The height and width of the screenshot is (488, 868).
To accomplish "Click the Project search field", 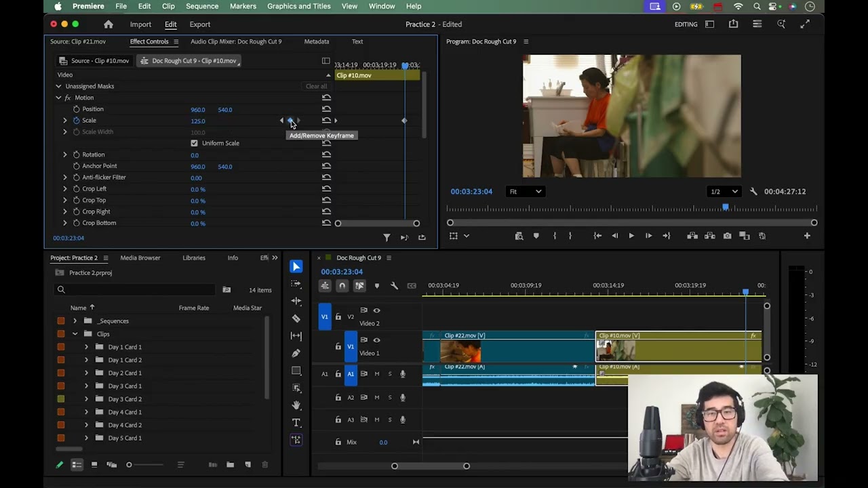I will [x=136, y=290].
